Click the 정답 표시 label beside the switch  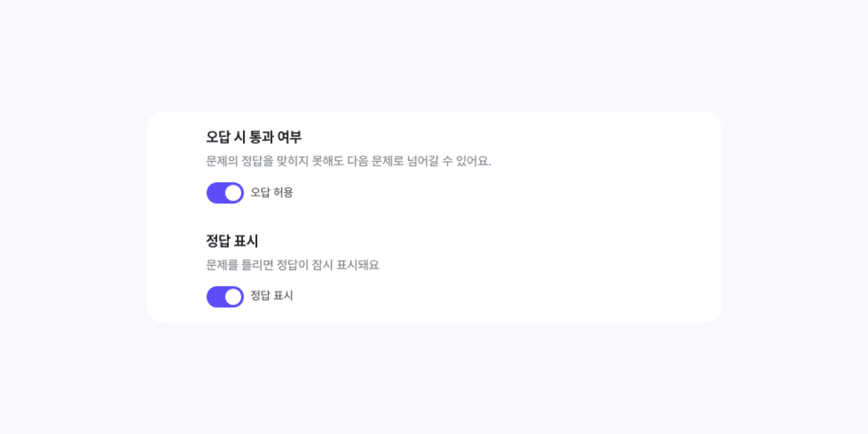pyautogui.click(x=271, y=296)
